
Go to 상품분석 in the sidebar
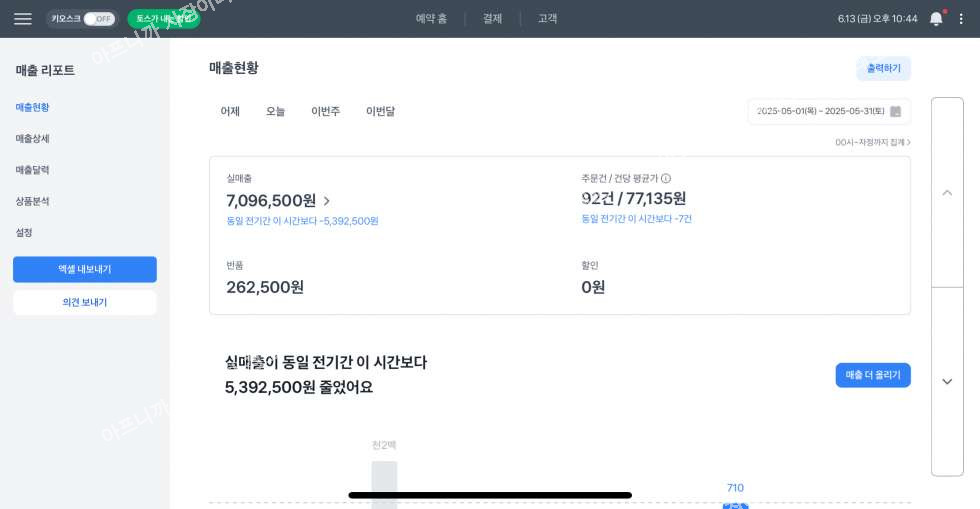pyautogui.click(x=33, y=201)
